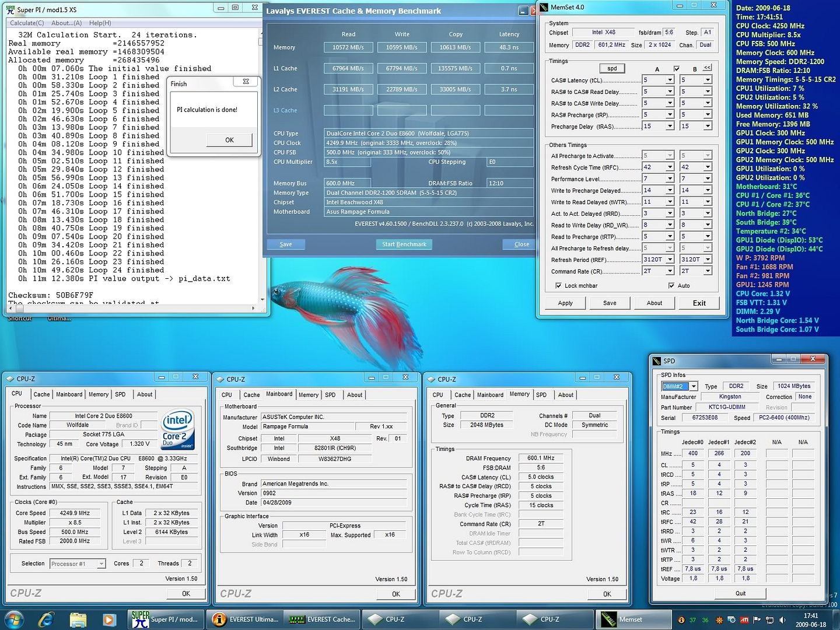Click OK in the Super PI Finish dialog
Image resolution: width=840 pixels, height=630 pixels.
point(229,140)
